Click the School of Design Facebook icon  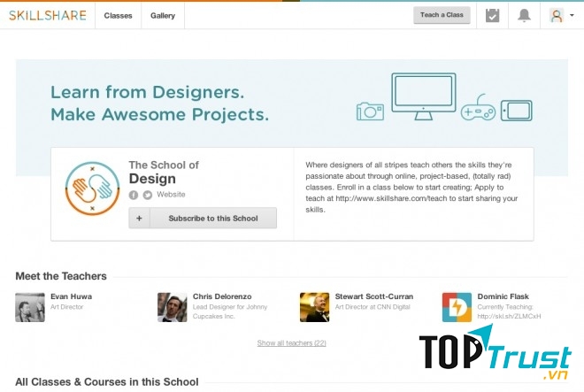click(x=134, y=194)
